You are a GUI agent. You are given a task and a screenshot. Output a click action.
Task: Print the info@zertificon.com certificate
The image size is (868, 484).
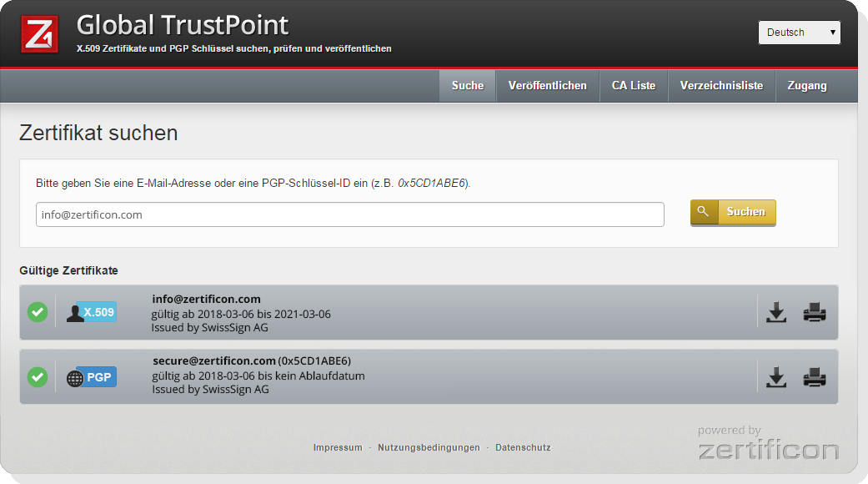pos(815,312)
